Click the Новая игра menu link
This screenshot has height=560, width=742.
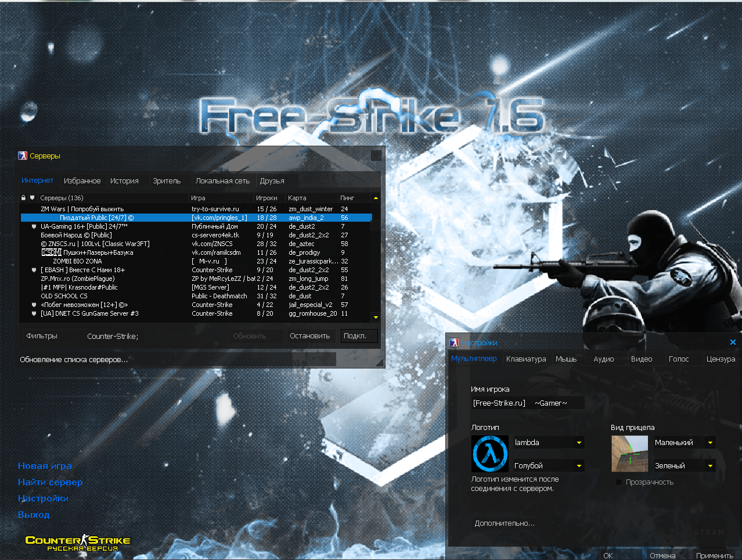tap(45, 466)
